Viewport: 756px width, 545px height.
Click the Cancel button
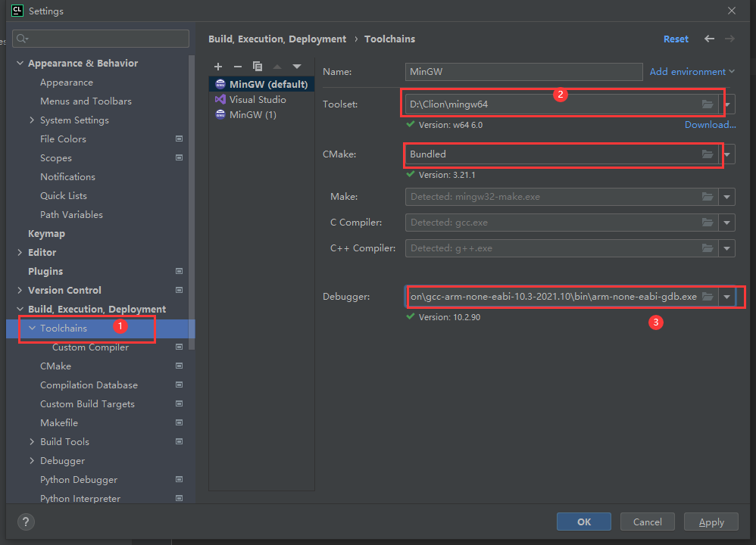647,522
